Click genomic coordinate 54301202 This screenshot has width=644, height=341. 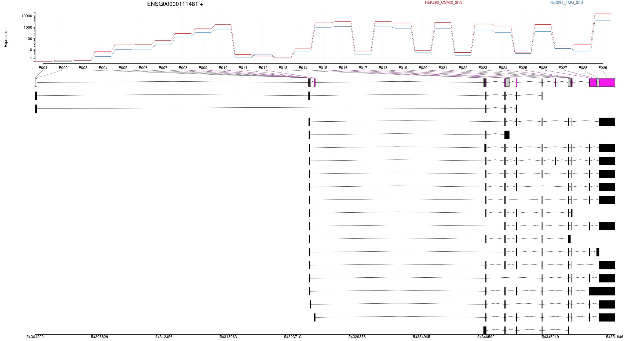pos(35,337)
